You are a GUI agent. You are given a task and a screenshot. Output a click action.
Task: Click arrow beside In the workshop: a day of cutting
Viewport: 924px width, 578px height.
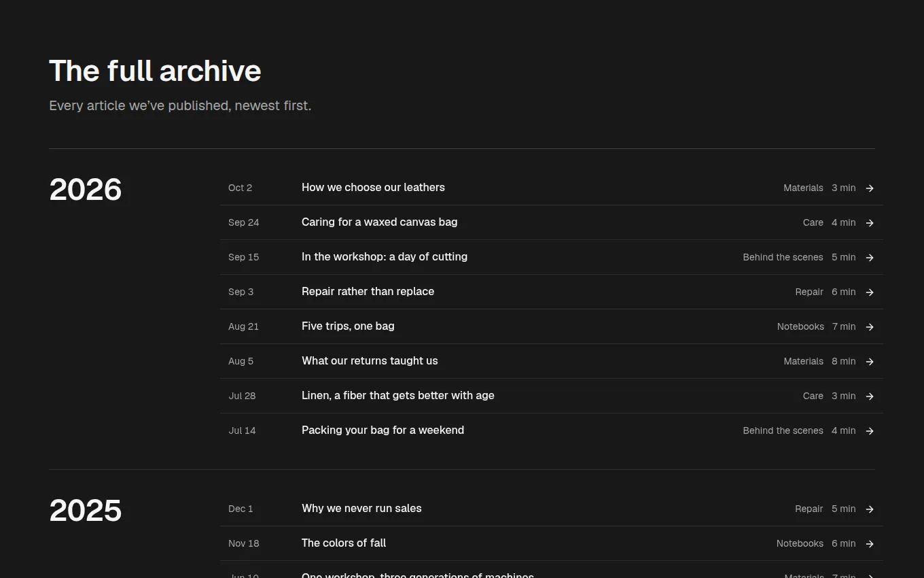pos(870,258)
